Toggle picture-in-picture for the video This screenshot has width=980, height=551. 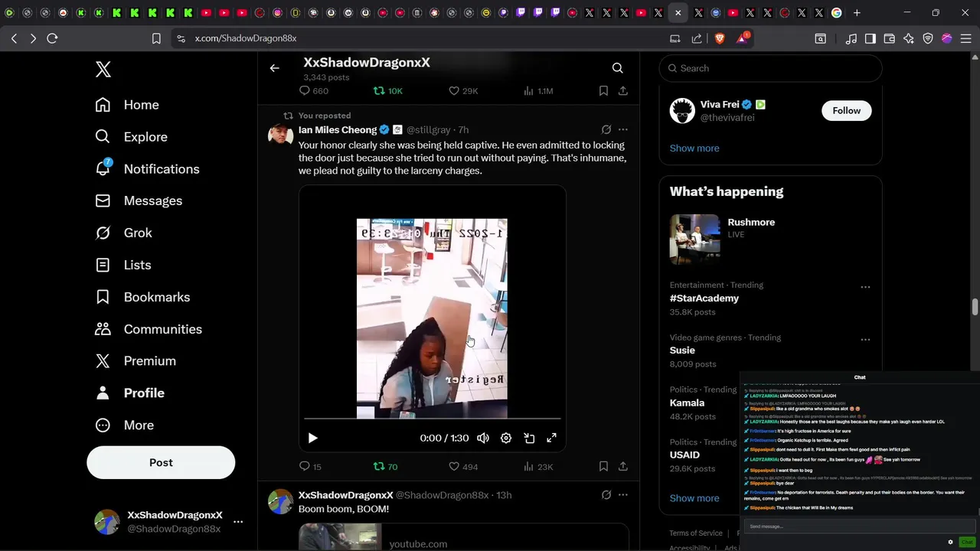point(529,438)
